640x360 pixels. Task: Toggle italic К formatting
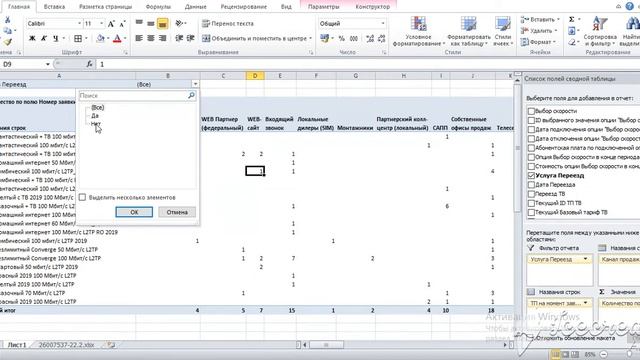click(x=44, y=38)
